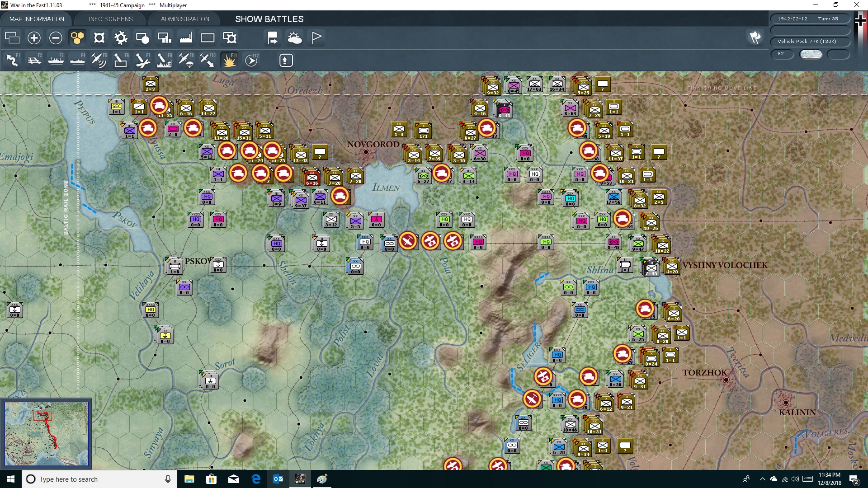This screenshot has width=868, height=488.
Task: Select F10 air transfer mode
Action: (208, 60)
